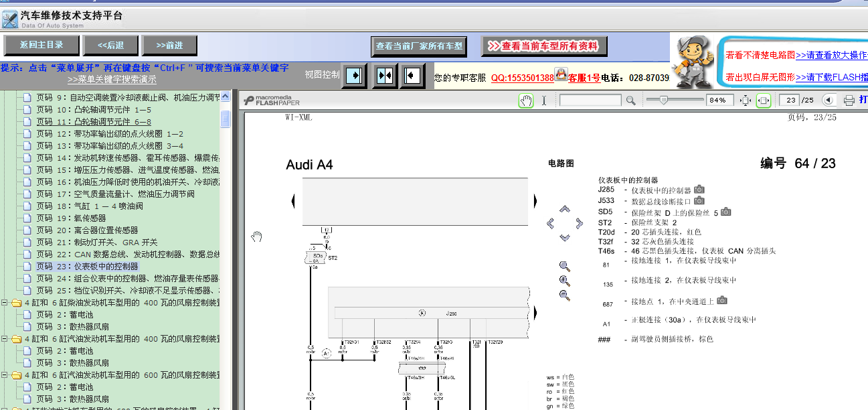Viewport: 868px width, 410px height.
Task: Click the third view control button with left arrow
Action: [x=413, y=75]
